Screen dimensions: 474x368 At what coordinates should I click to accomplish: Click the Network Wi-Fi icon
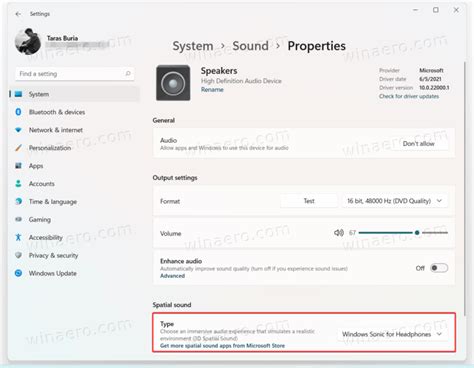click(18, 130)
